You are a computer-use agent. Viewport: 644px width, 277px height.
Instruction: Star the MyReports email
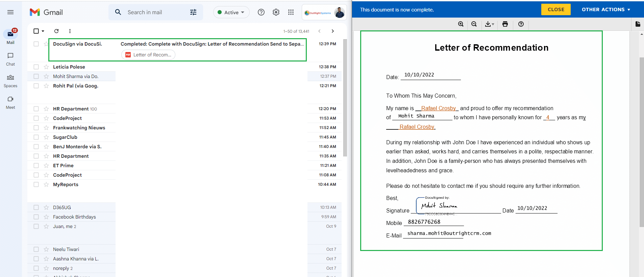pos(46,184)
